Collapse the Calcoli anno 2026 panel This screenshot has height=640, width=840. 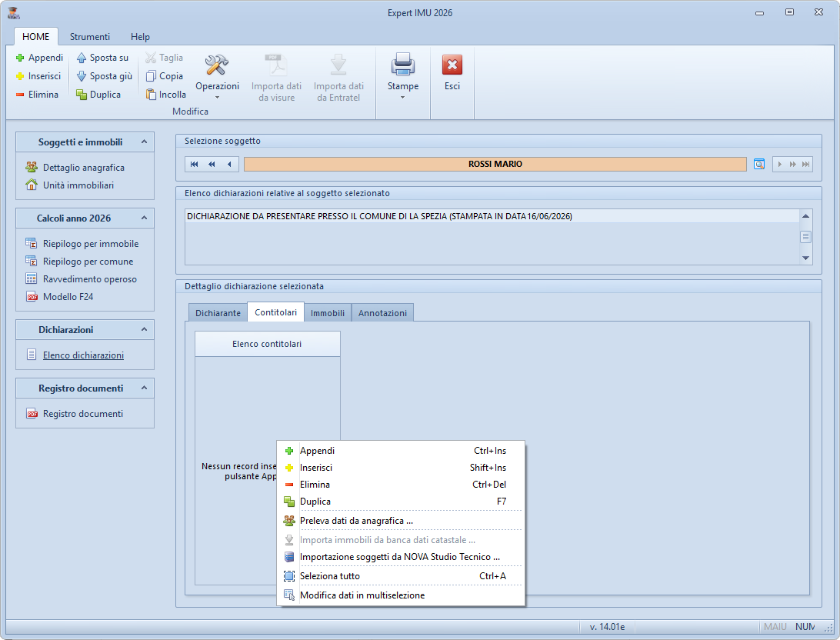[142, 218]
